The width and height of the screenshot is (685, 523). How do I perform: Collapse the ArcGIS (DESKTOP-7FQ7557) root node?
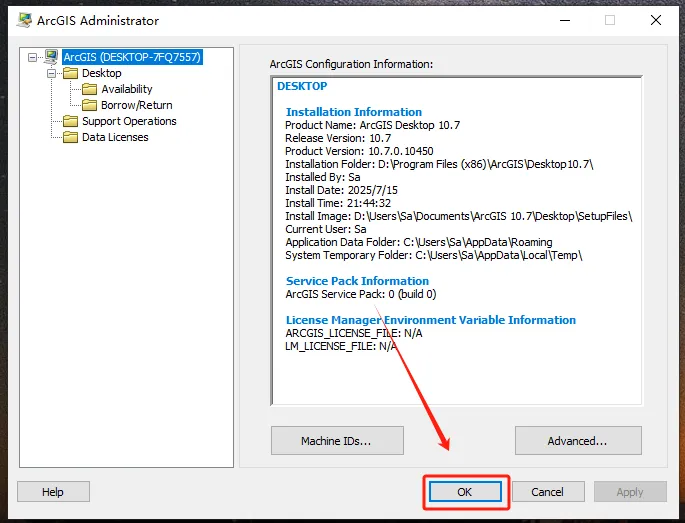[32, 57]
